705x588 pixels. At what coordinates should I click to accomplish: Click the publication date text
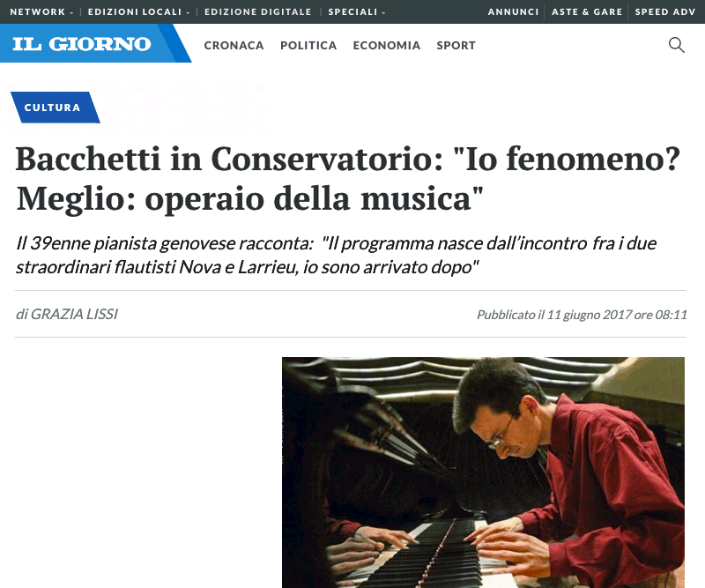582,315
